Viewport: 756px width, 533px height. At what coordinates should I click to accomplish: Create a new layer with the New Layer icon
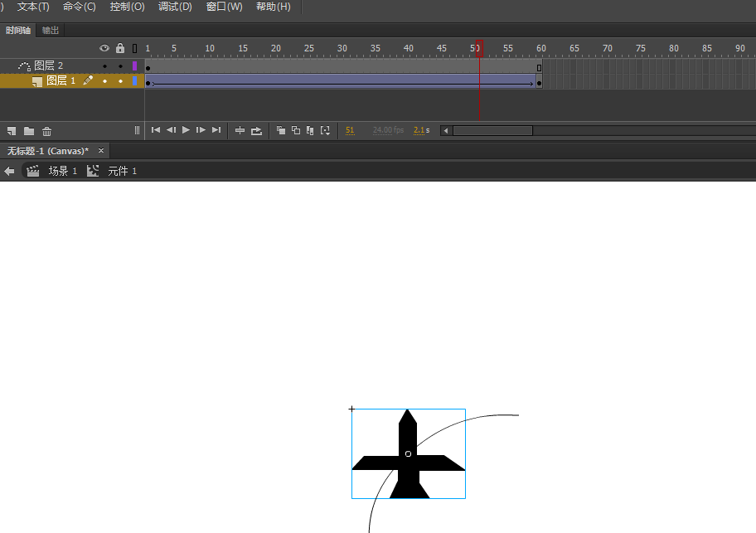coord(12,131)
